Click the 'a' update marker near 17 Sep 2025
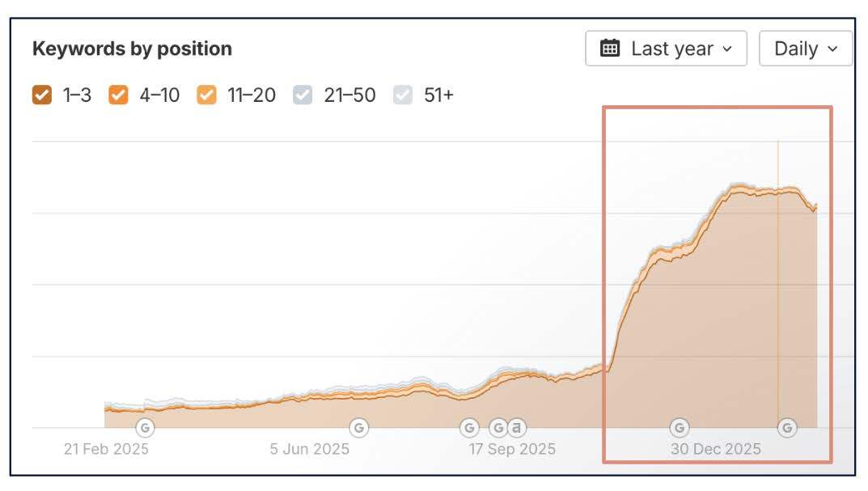Screen dimensions: 868x491 tap(516, 427)
